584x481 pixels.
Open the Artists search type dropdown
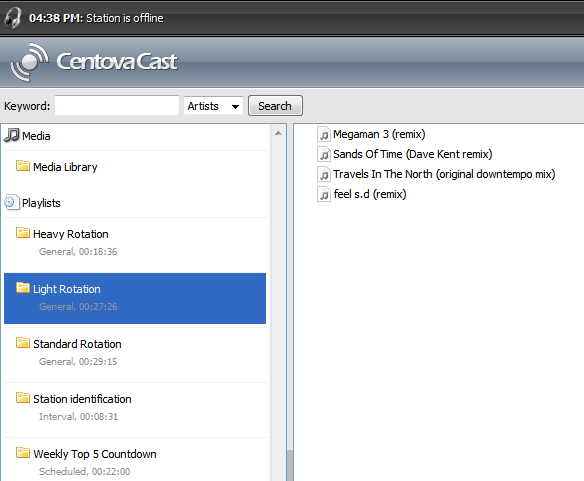coord(213,106)
